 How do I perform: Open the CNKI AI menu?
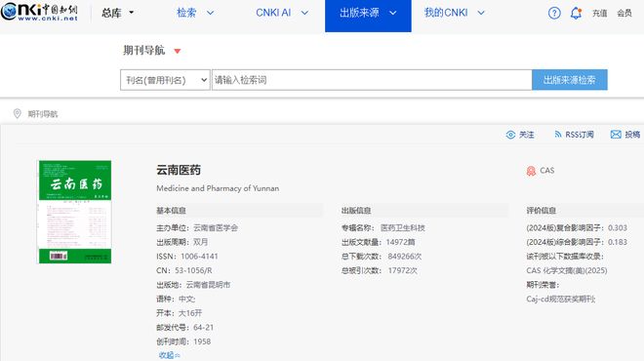click(273, 13)
